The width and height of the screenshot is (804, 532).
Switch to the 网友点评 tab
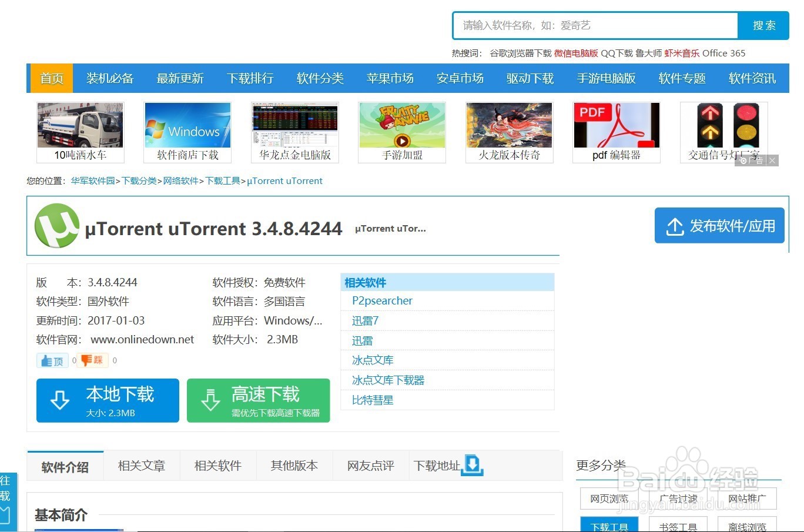tap(371, 466)
